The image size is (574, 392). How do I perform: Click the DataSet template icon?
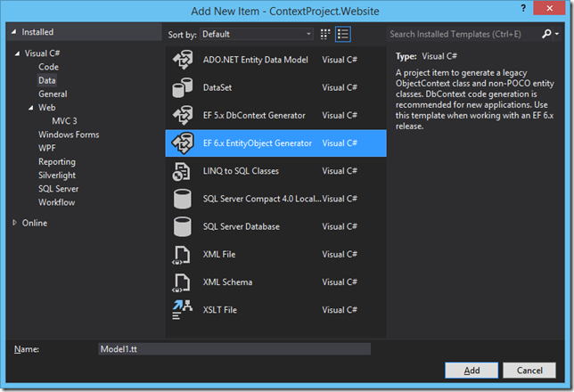pyautogui.click(x=183, y=87)
